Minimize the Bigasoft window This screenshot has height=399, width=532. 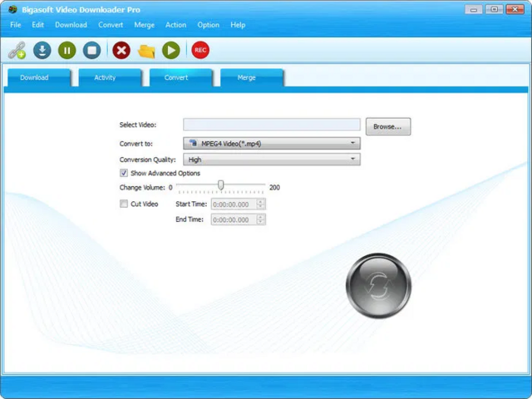[x=474, y=9]
